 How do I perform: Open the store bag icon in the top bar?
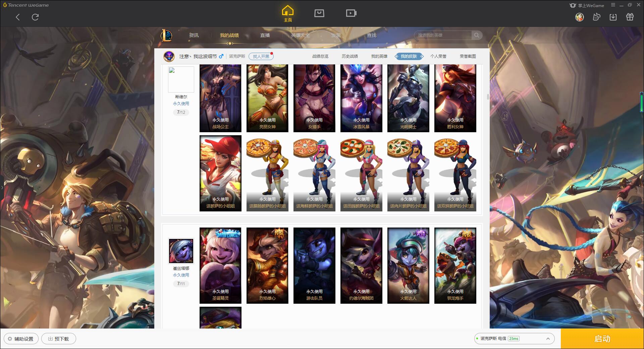(319, 13)
